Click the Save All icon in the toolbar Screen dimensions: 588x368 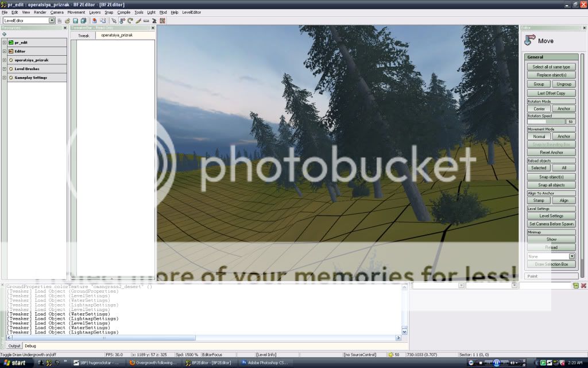point(83,21)
